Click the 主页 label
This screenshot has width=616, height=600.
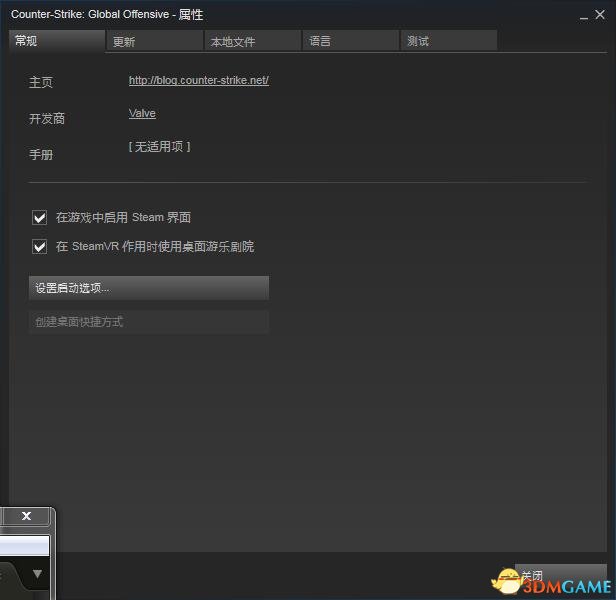[x=40, y=82]
